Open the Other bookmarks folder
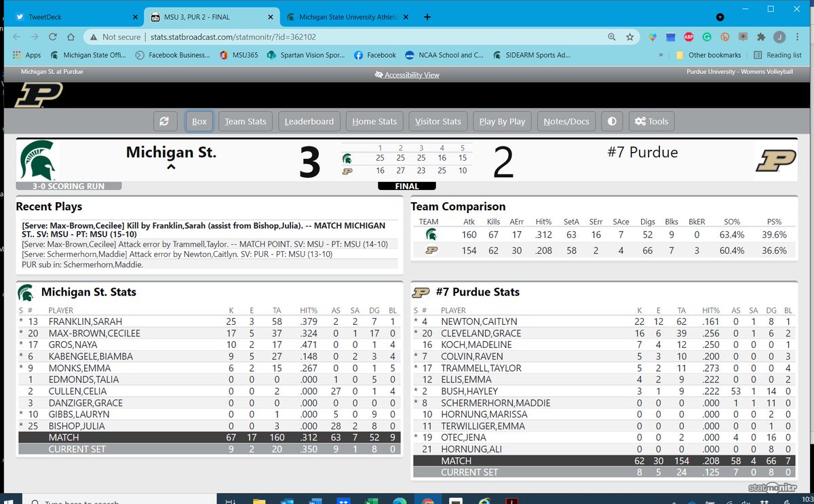The image size is (814, 504). 708,55
